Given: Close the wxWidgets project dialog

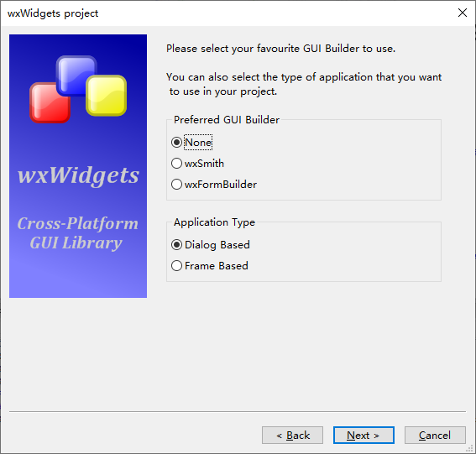Looking at the screenshot, I should (463, 13).
